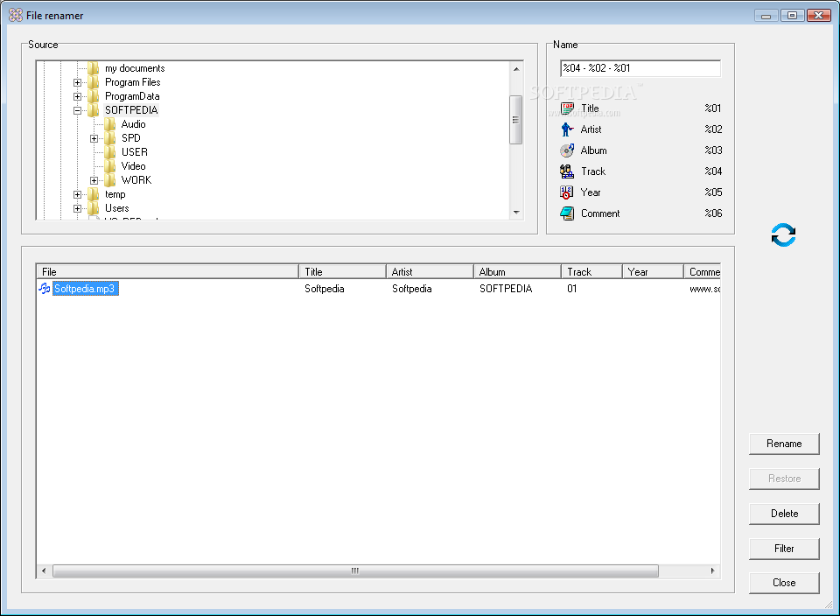
Task: Click the track value 01
Action: [571, 289]
